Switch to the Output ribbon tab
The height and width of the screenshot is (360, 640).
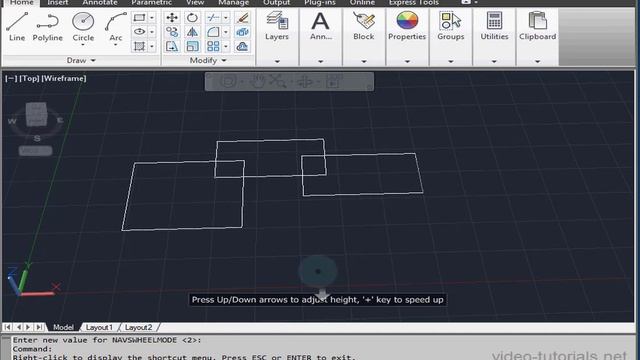(x=276, y=3)
